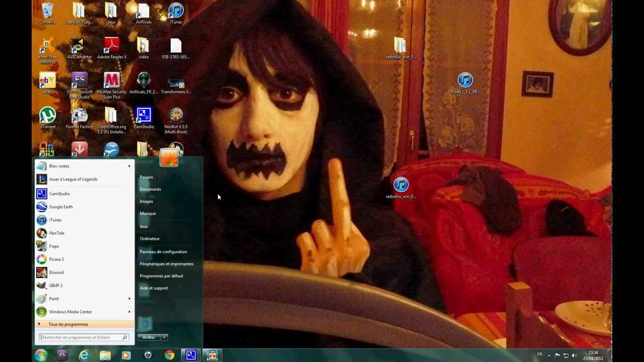Click the Windows Start orb
Screen dimensions: 644x362
[x=41, y=355]
